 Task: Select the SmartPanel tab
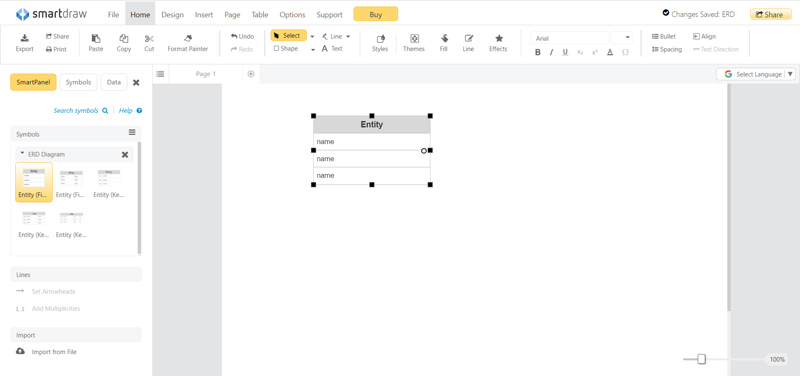tap(33, 82)
